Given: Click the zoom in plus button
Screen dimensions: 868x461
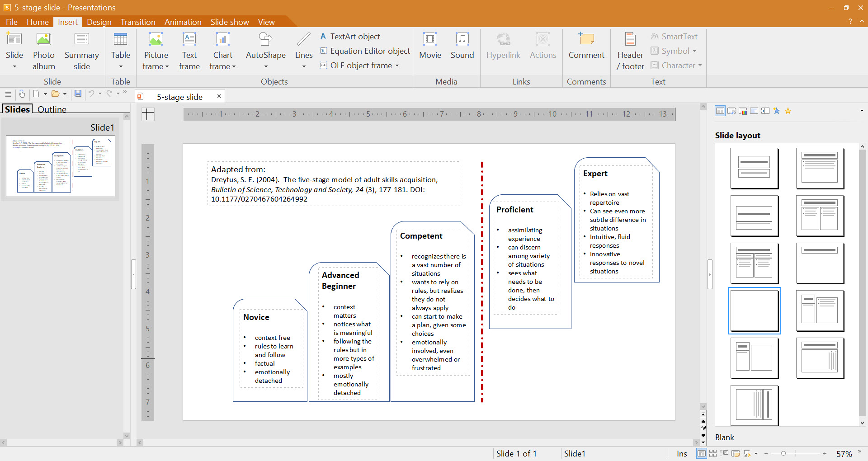Looking at the screenshot, I should point(825,453).
